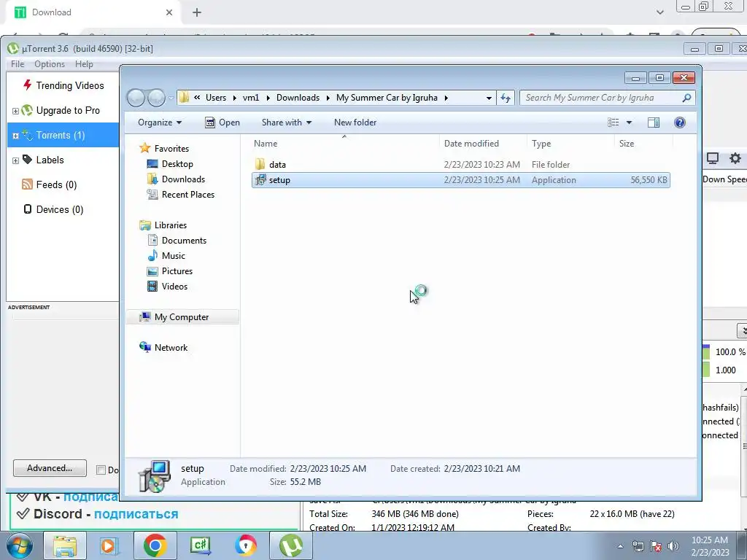The width and height of the screenshot is (747, 560).
Task: Click the Upgrade to Pro uTorrent icon
Action: pyautogui.click(x=27, y=110)
